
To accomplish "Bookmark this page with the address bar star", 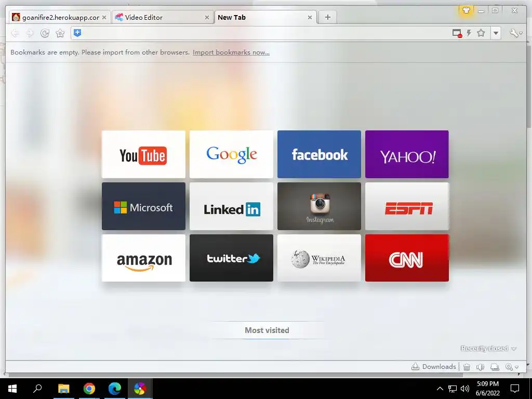I will 481,33.
